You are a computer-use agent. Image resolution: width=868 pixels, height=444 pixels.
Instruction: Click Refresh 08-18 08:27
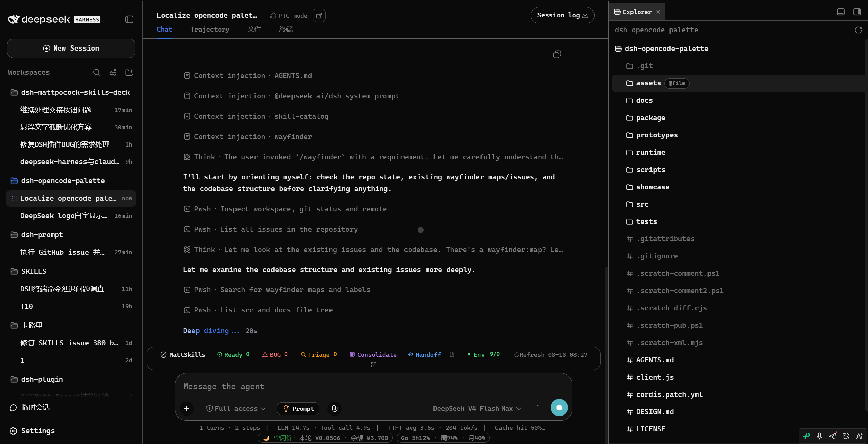point(551,354)
